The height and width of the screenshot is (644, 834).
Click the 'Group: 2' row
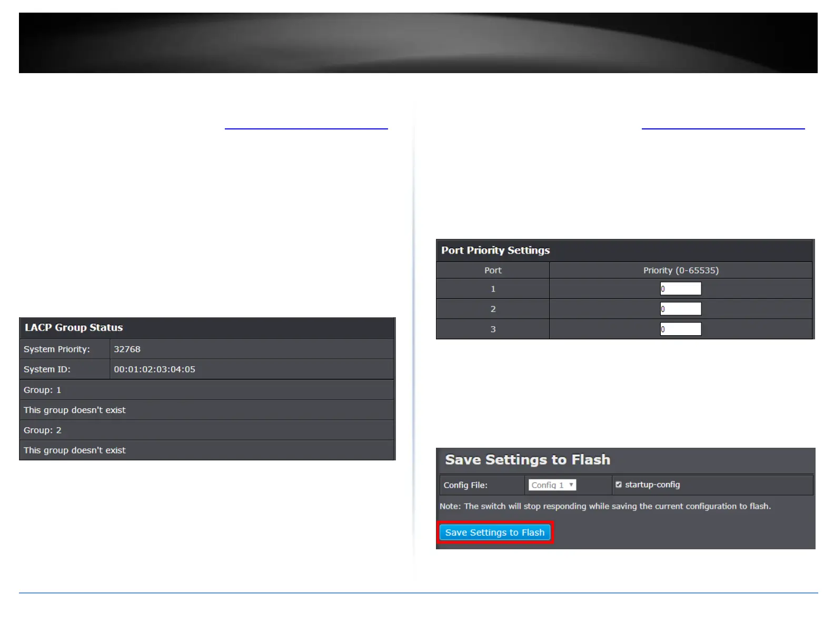pos(207,430)
